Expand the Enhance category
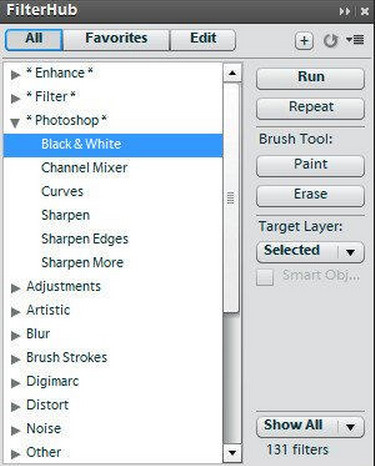 click(x=15, y=74)
